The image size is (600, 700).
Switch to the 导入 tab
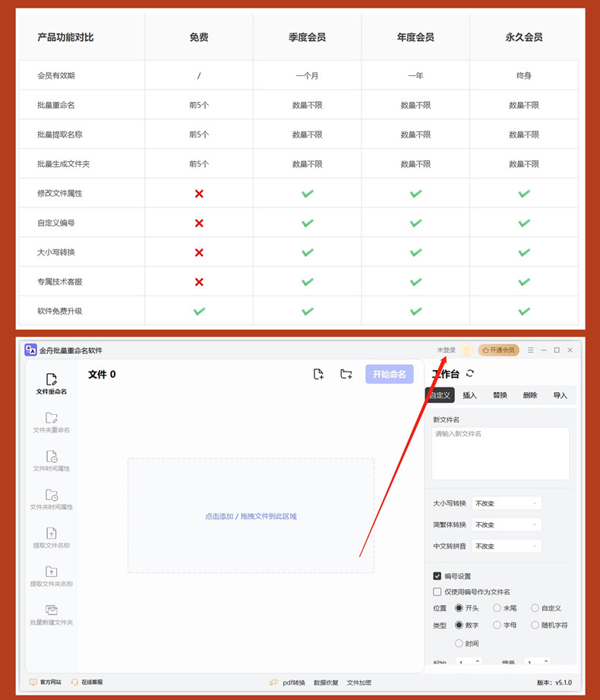561,395
